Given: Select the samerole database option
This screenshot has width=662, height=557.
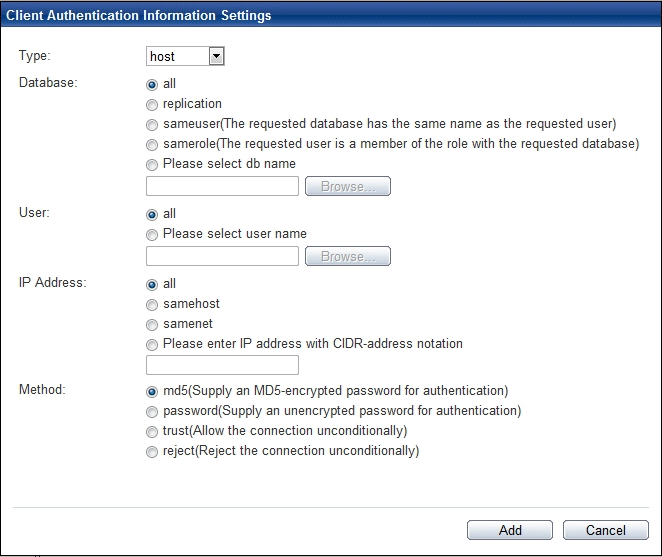Looking at the screenshot, I should [152, 145].
